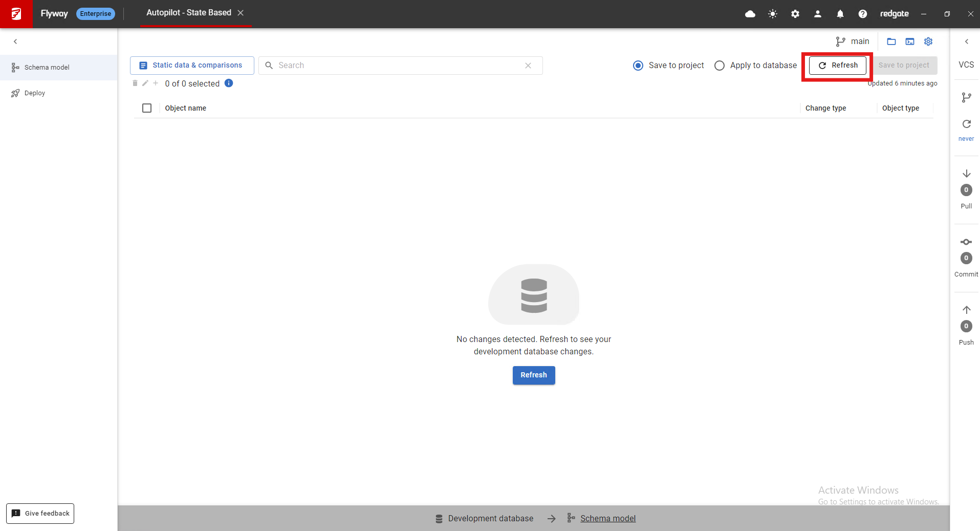Select the Save to project radio button
Image resolution: width=980 pixels, height=531 pixels.
coord(638,66)
